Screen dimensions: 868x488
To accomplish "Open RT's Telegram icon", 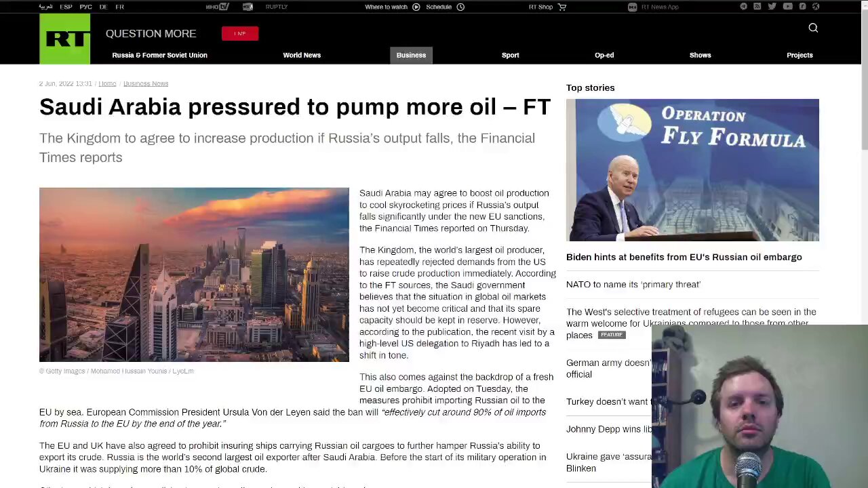I will point(743,7).
